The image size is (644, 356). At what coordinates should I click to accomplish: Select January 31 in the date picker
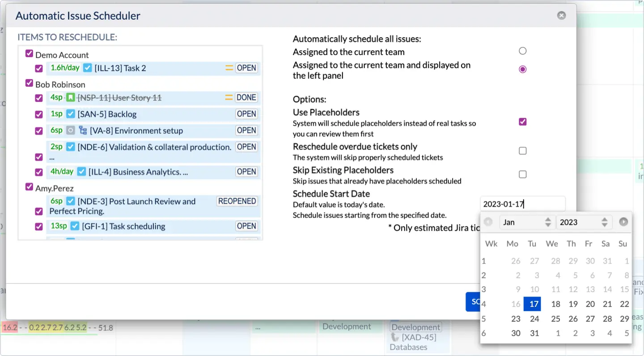tap(534, 333)
